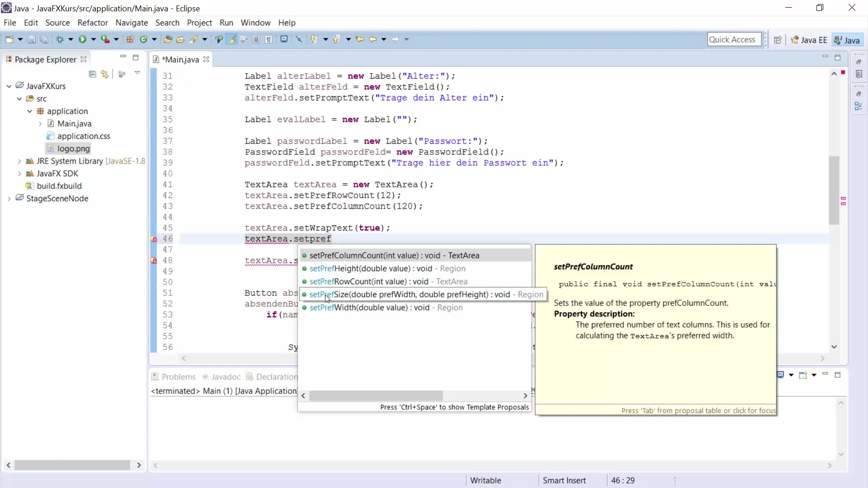Click the Open Type icon

tap(168, 39)
